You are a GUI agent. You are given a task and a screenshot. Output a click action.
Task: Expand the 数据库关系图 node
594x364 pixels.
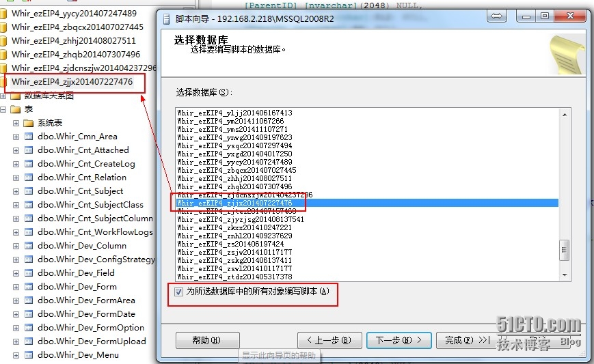(3, 96)
